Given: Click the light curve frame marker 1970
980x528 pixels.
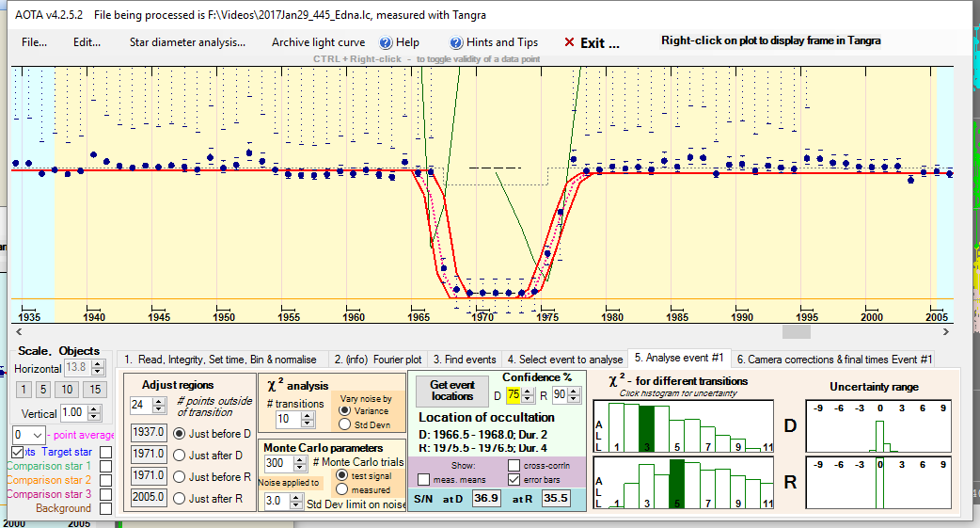Looking at the screenshot, I should click(x=482, y=316).
